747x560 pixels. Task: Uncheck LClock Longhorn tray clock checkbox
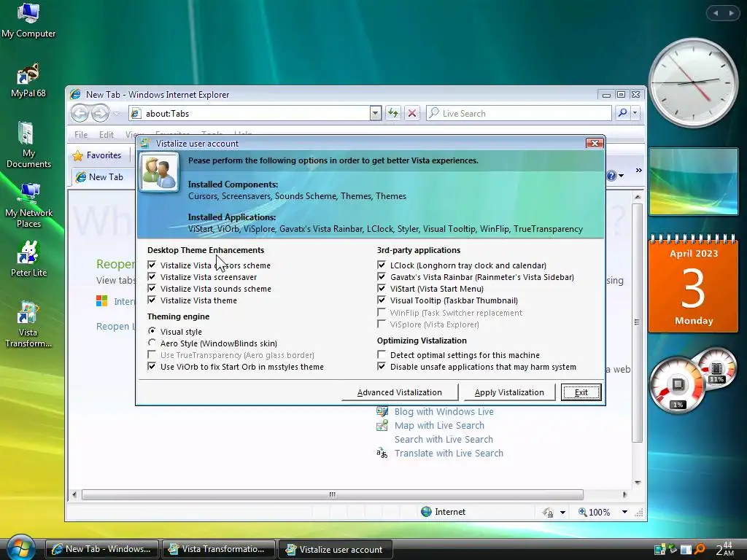[381, 265]
